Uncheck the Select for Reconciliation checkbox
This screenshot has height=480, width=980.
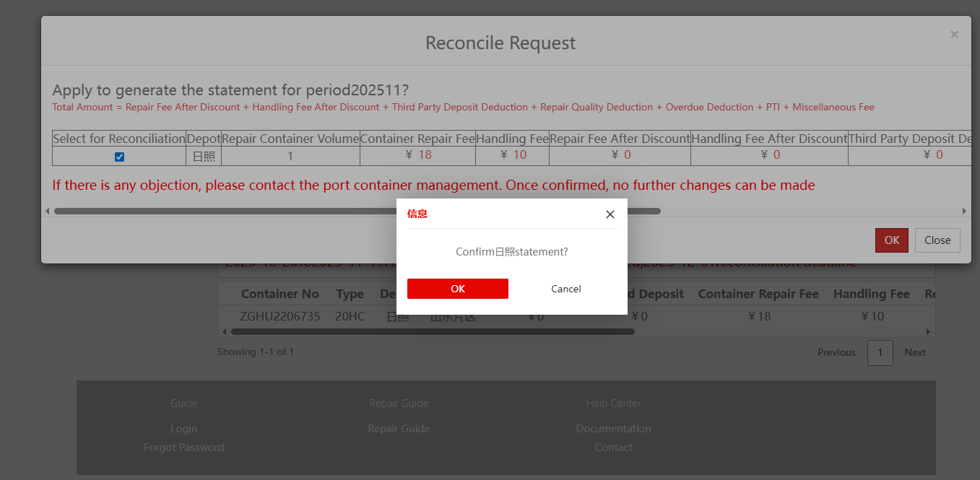click(x=119, y=157)
